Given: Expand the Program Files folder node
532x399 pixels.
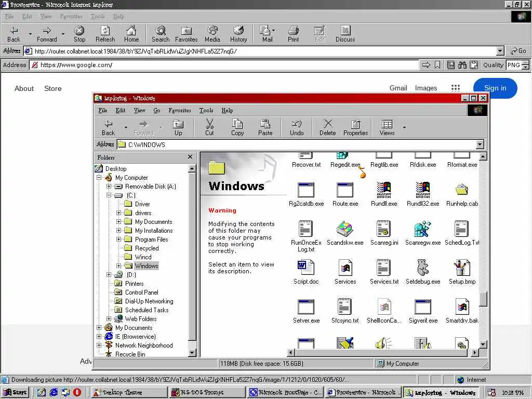Looking at the screenshot, I should tap(118, 239).
